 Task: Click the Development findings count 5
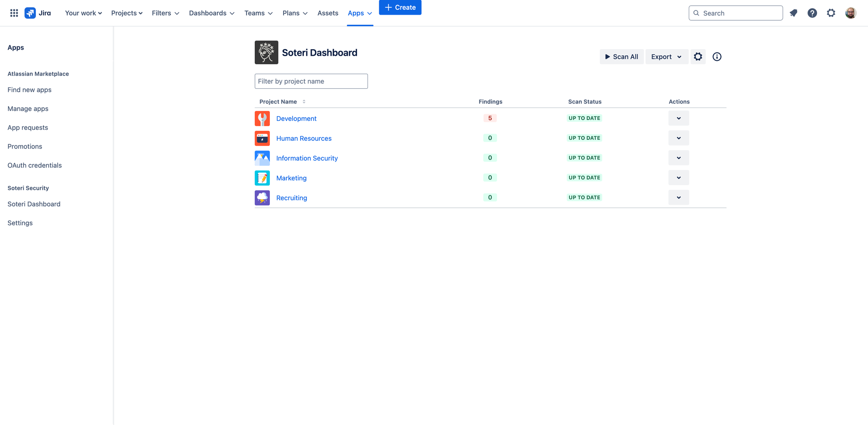point(490,118)
